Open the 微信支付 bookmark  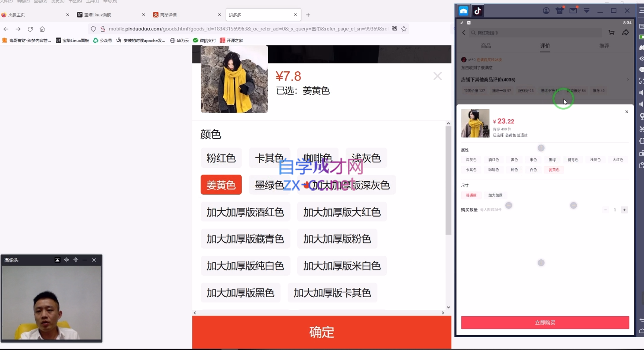pos(204,41)
